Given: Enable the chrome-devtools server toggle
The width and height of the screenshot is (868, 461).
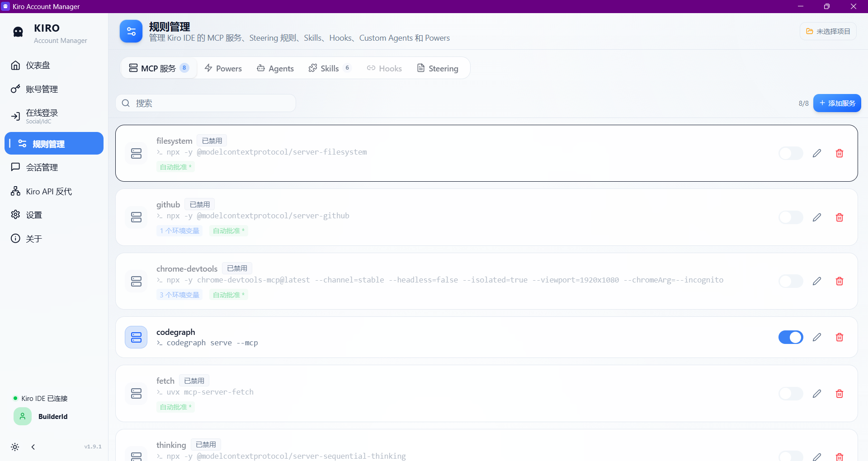Looking at the screenshot, I should (x=791, y=281).
